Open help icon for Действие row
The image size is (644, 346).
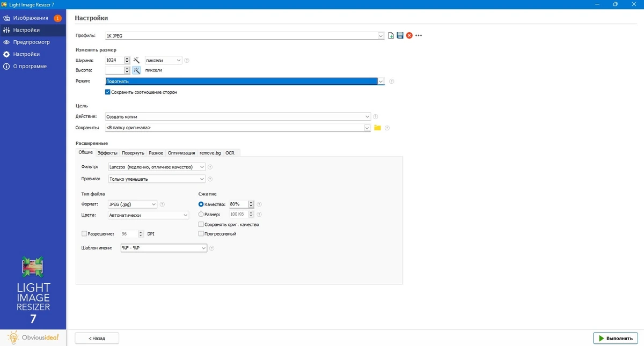coord(375,116)
